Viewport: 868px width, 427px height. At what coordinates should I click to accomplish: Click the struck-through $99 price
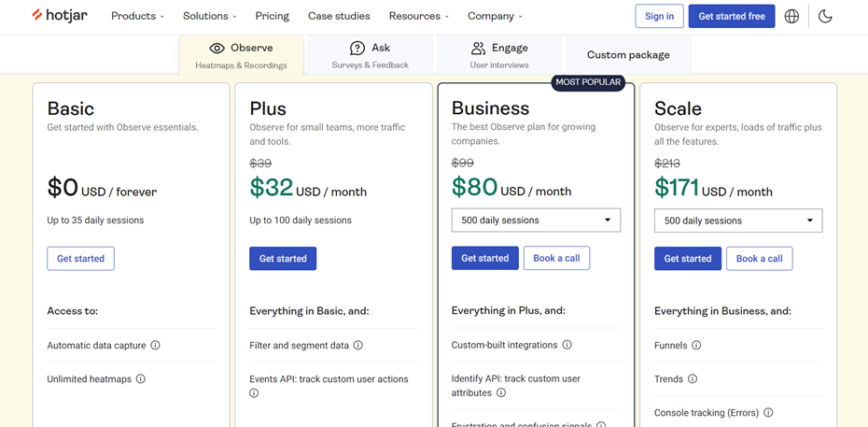(x=463, y=163)
